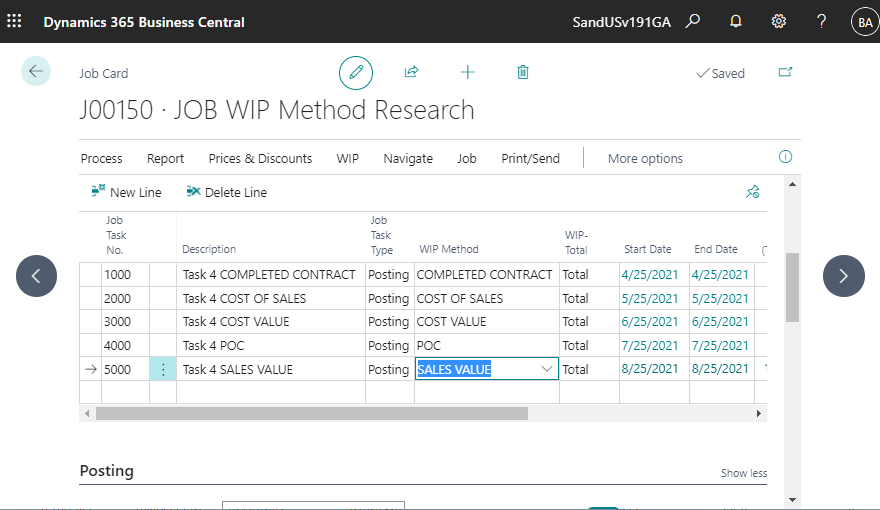Image resolution: width=880 pixels, height=510 pixels.
Task: Click Task 4 COMPLETED CONTRACT description
Action: coord(269,275)
